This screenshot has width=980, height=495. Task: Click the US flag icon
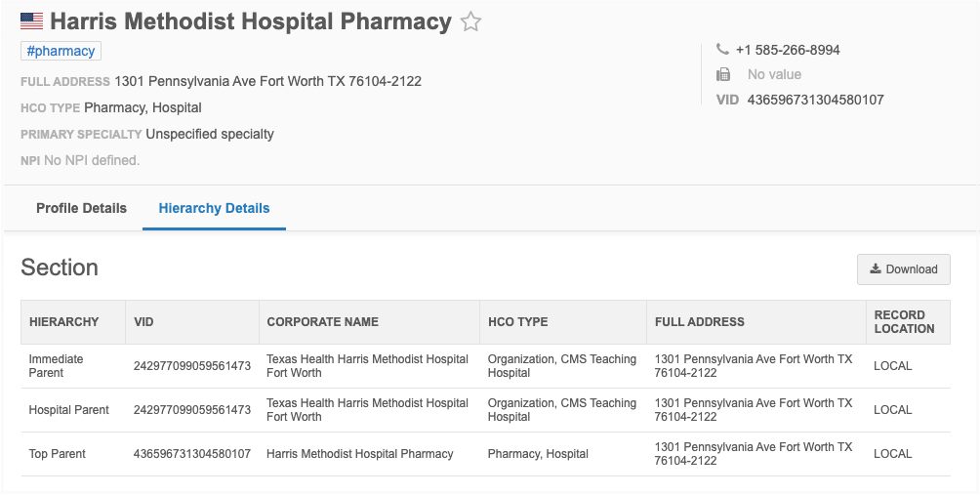coord(32,21)
